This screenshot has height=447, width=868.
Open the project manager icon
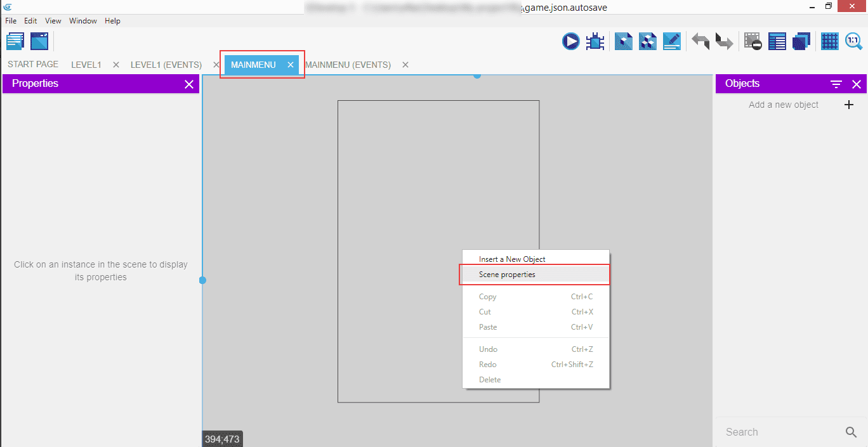(15, 41)
